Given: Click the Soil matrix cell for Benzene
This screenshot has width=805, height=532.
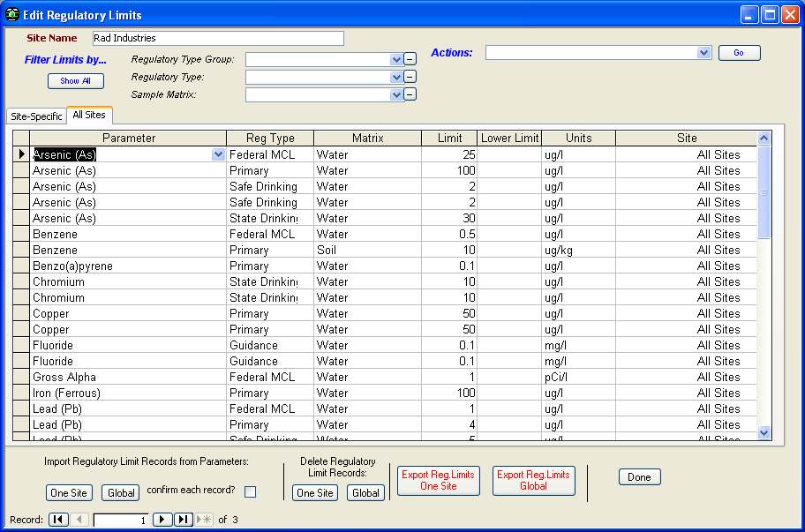Looking at the screenshot, I should (367, 250).
